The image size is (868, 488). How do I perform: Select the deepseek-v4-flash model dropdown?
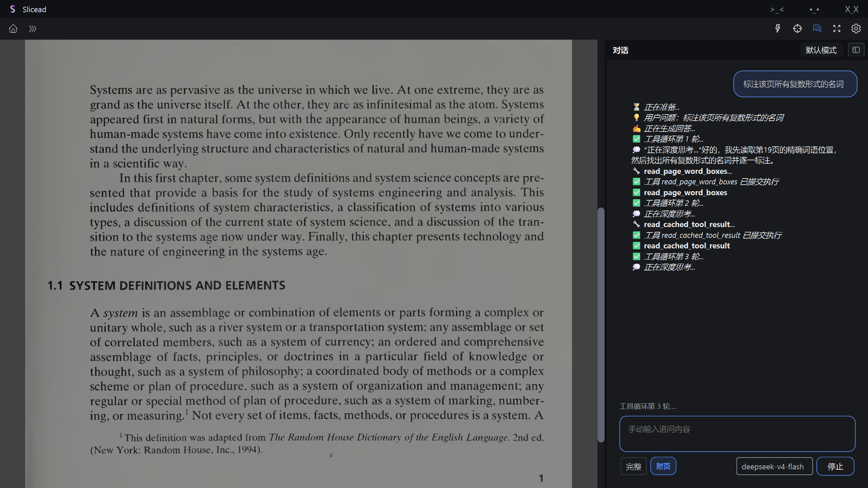(774, 466)
